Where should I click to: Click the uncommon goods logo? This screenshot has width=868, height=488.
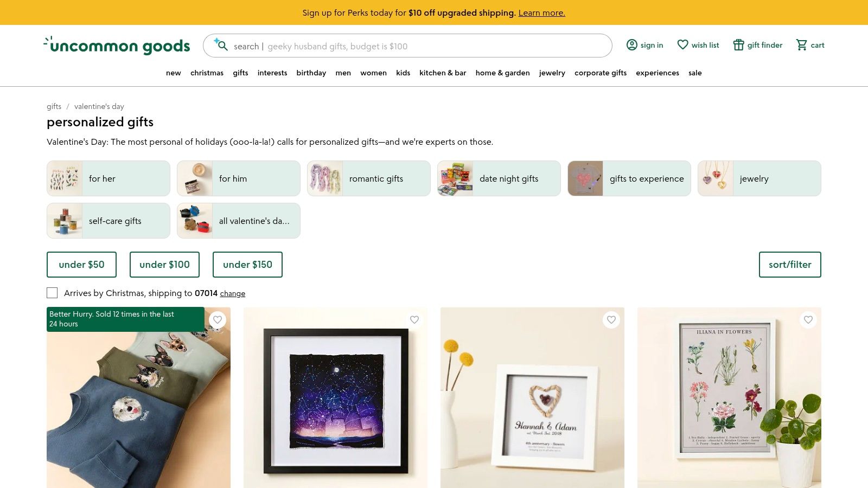[x=117, y=46]
